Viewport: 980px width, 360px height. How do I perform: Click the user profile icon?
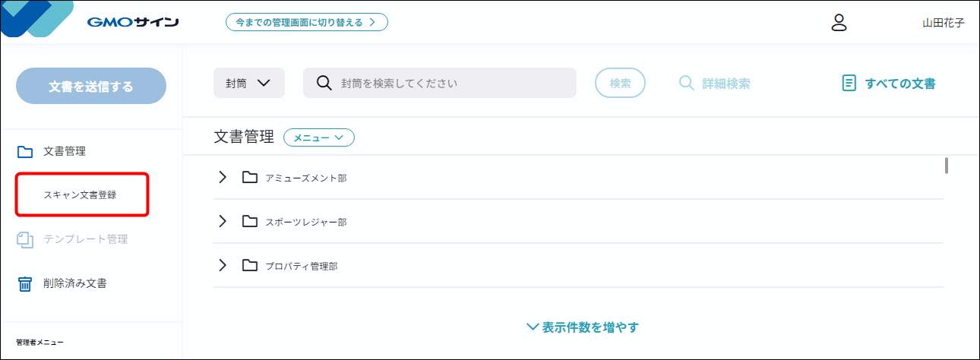pos(839,22)
